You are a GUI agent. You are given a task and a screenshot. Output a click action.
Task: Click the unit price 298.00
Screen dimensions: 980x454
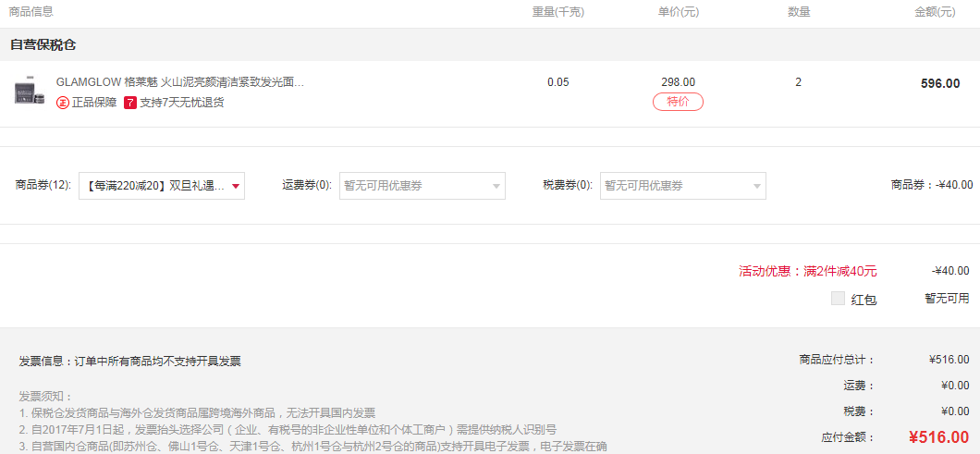(x=678, y=82)
